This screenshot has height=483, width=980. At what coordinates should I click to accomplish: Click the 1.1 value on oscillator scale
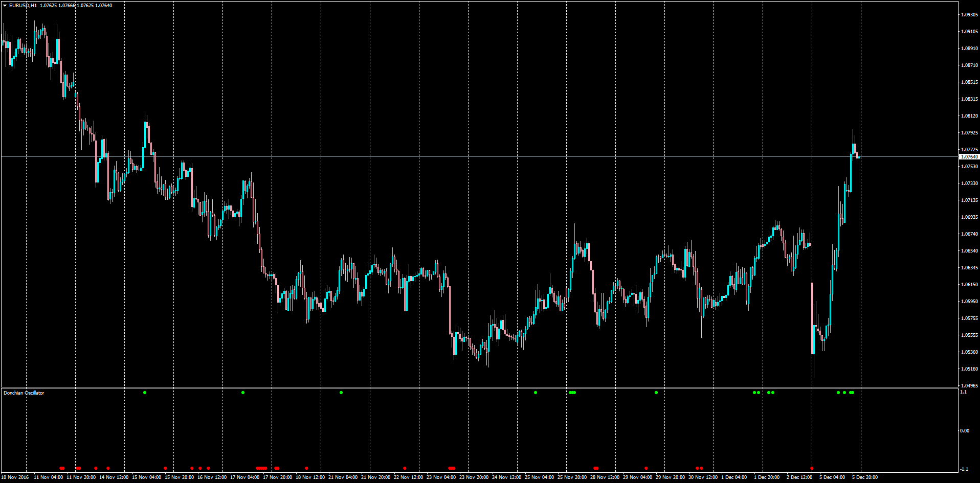click(964, 392)
